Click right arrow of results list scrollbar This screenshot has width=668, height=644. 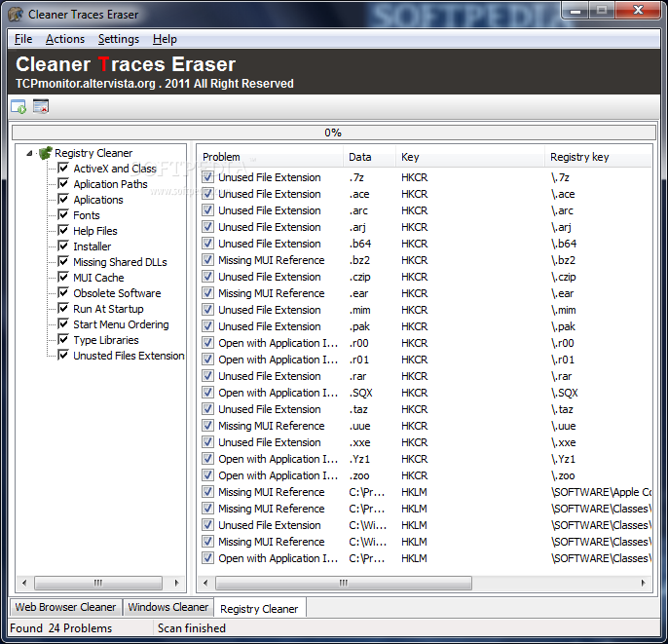[x=643, y=583]
